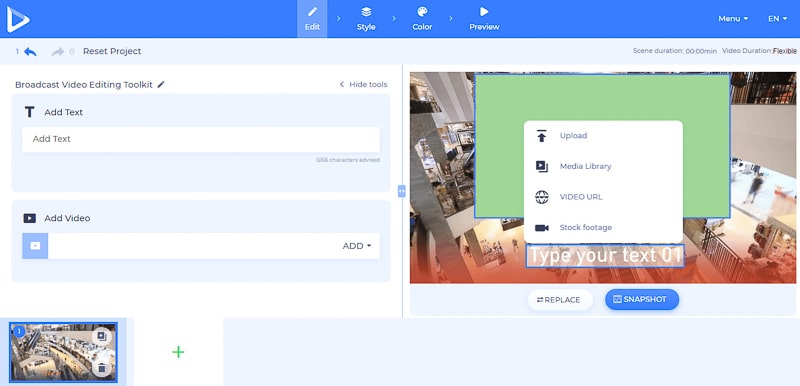This screenshot has width=800, height=386.
Task: Click the REPLACE button
Action: pos(560,300)
